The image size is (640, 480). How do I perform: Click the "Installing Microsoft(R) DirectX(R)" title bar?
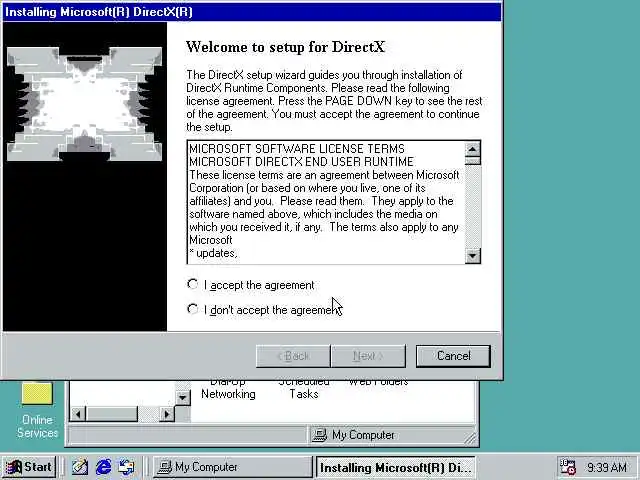coord(252,12)
